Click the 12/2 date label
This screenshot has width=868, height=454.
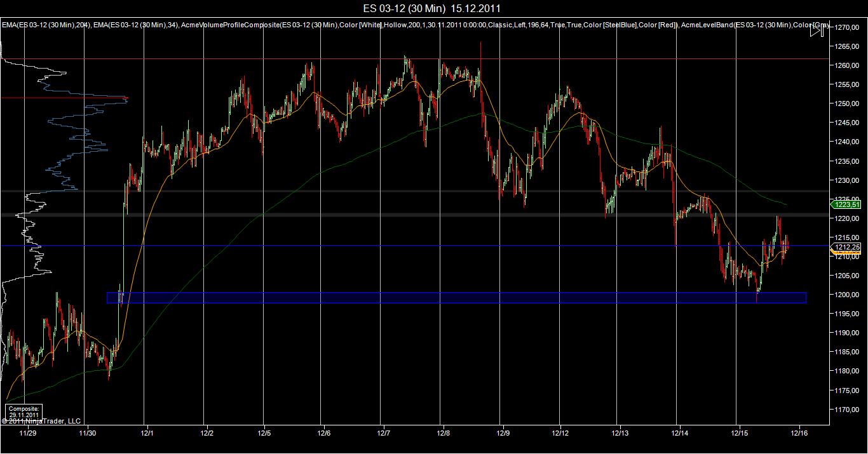pyautogui.click(x=207, y=433)
